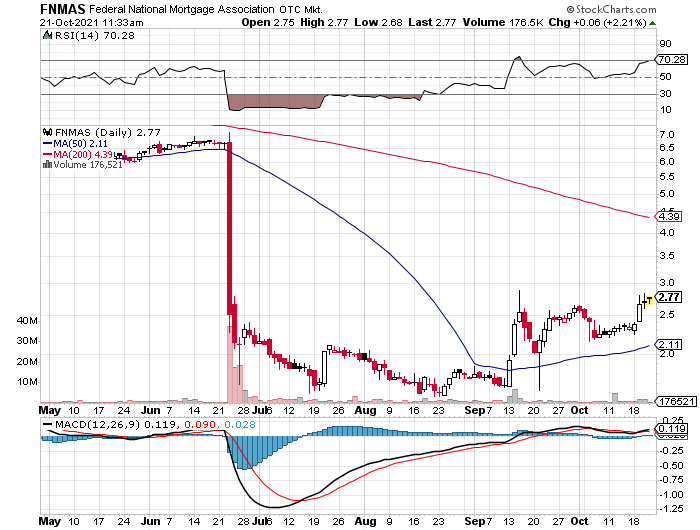Click the 7.0 price axis label
The height and width of the screenshot is (530, 700).
pos(667,134)
